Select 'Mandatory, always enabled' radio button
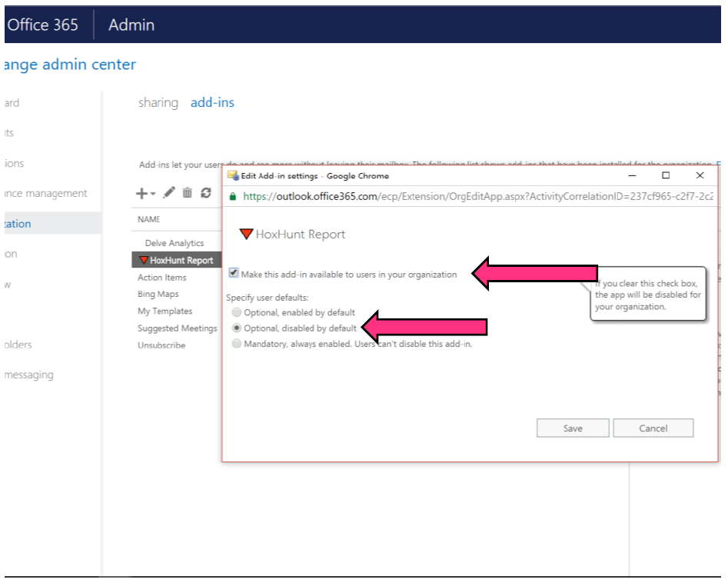 click(237, 344)
